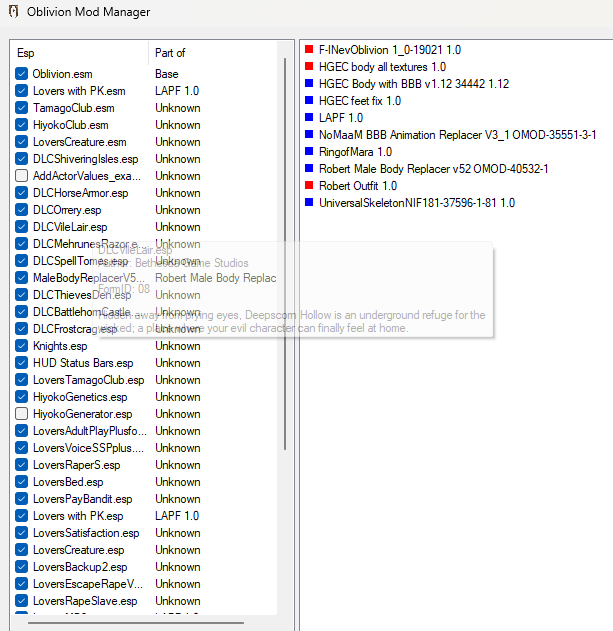Click the 'Base' Part of cell

[x=167, y=74]
